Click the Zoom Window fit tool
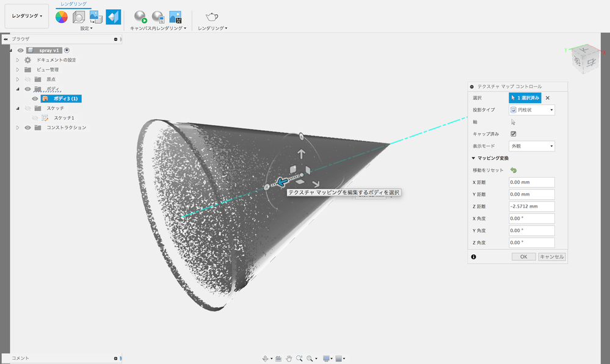The width and height of the screenshot is (610, 364). click(310, 359)
